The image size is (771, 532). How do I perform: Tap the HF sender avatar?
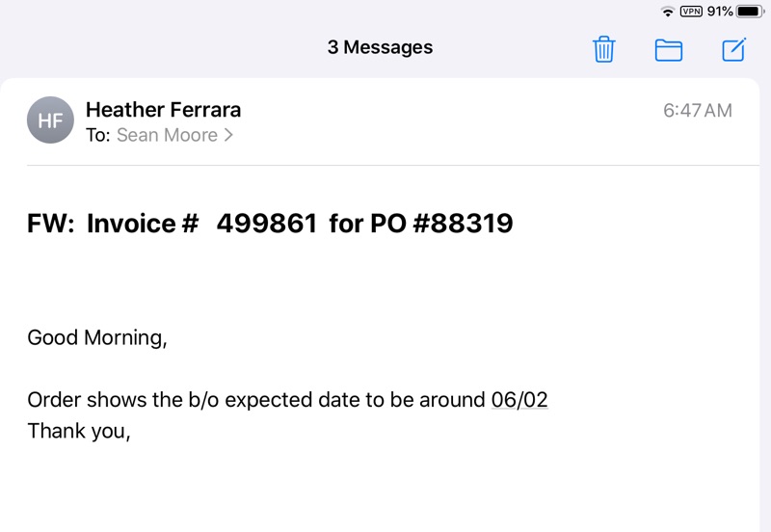click(x=50, y=120)
